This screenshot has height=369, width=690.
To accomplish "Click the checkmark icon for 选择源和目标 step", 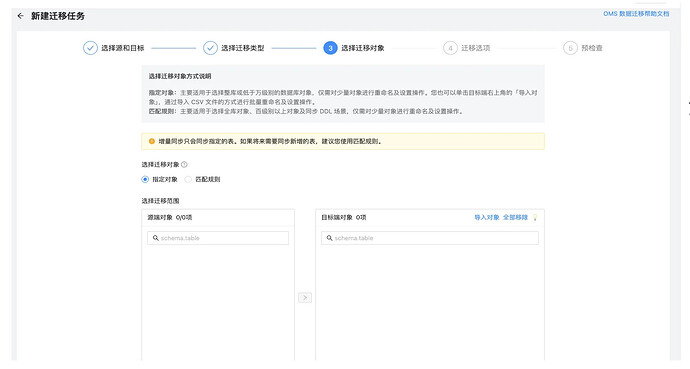I will pyautogui.click(x=90, y=48).
